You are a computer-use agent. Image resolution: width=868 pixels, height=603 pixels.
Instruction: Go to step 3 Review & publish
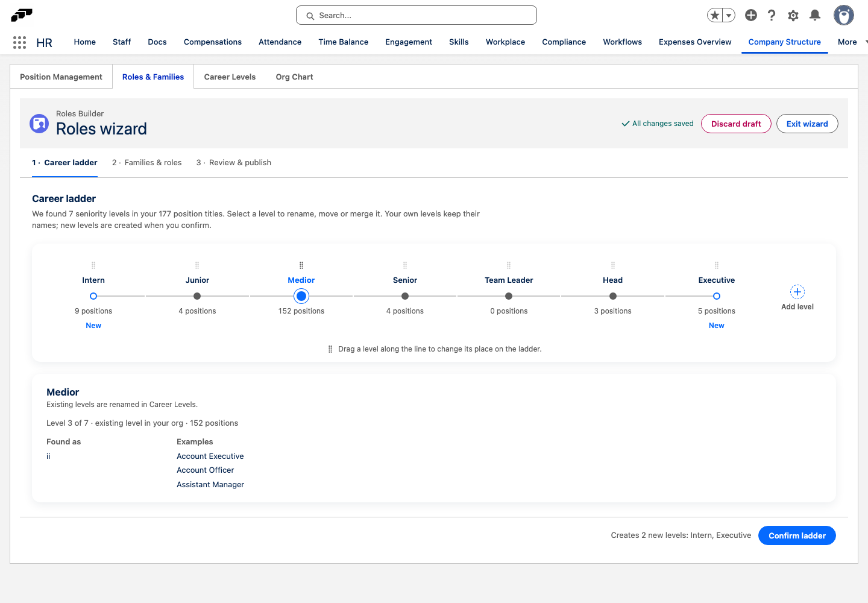click(x=234, y=163)
